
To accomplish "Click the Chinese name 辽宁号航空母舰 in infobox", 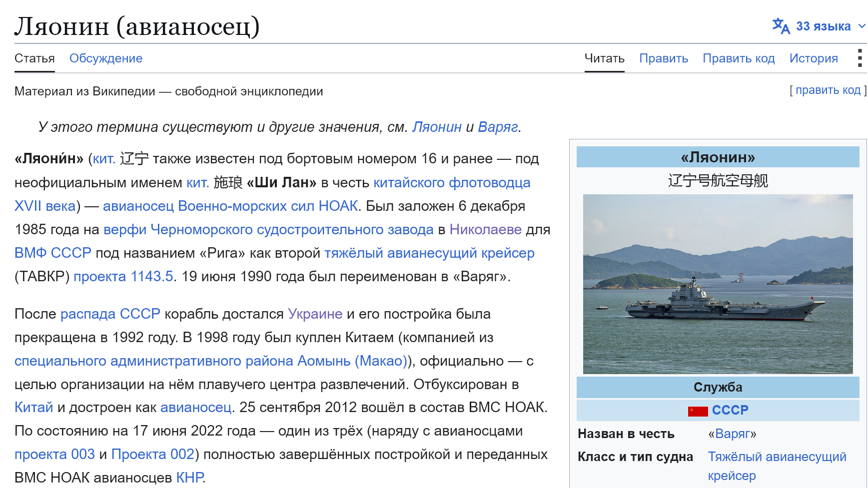I will coord(718,180).
